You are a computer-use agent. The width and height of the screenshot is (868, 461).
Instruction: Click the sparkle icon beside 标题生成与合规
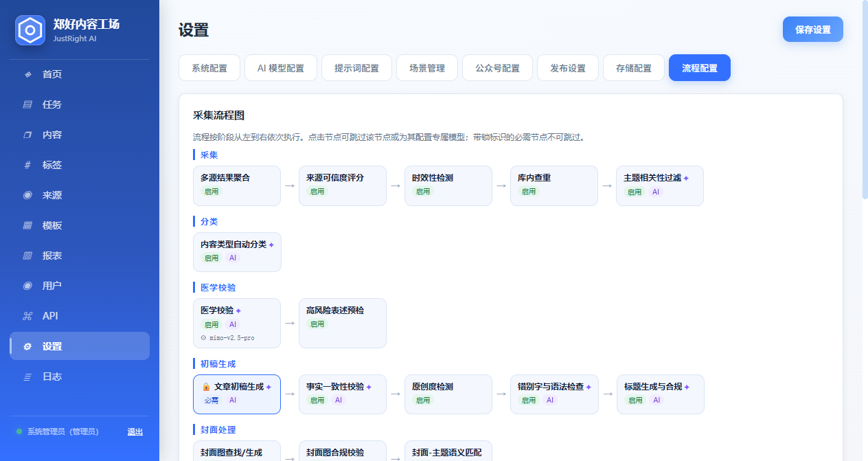click(x=687, y=387)
